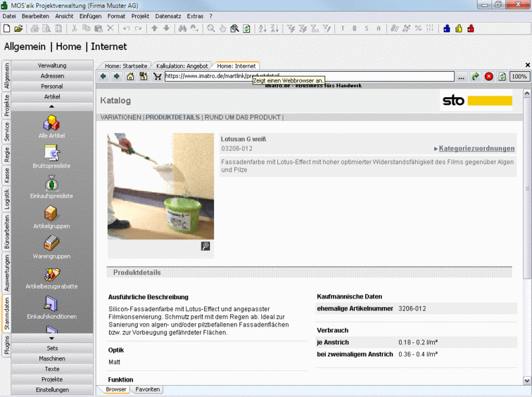The width and height of the screenshot is (532, 397).
Task: Switch to the Favoriten bottom tab
Action: click(147, 389)
